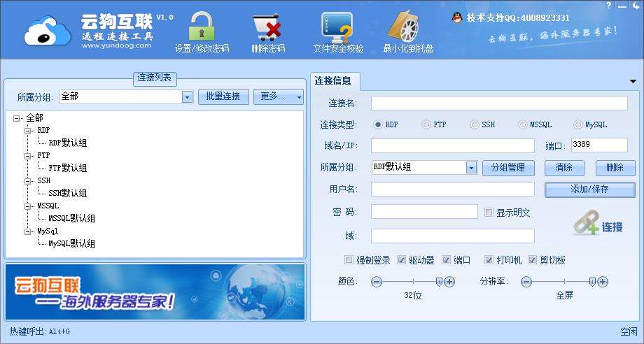Open the 所属分组 全部 dropdown
644x344 pixels.
pyautogui.click(x=187, y=97)
